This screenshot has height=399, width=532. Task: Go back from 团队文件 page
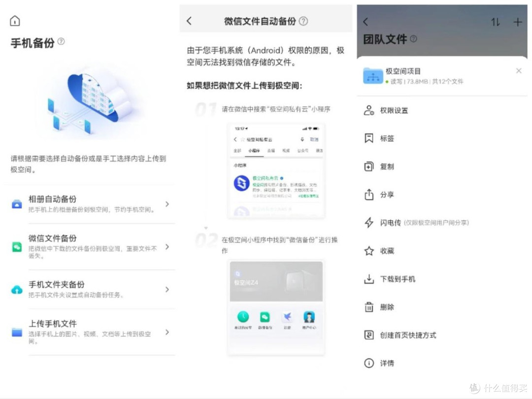tap(366, 22)
